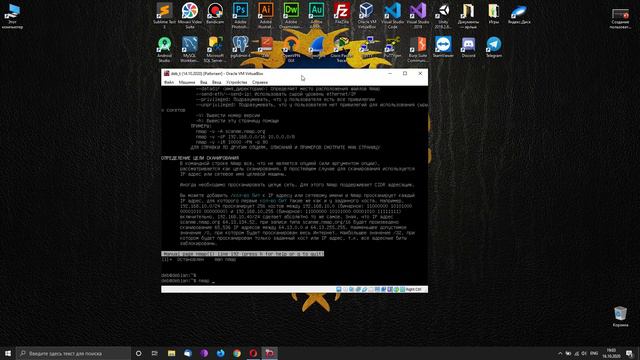The height and width of the screenshot is (360, 640).
Task: Open Sublime Text desktop shortcut
Action: point(164,16)
